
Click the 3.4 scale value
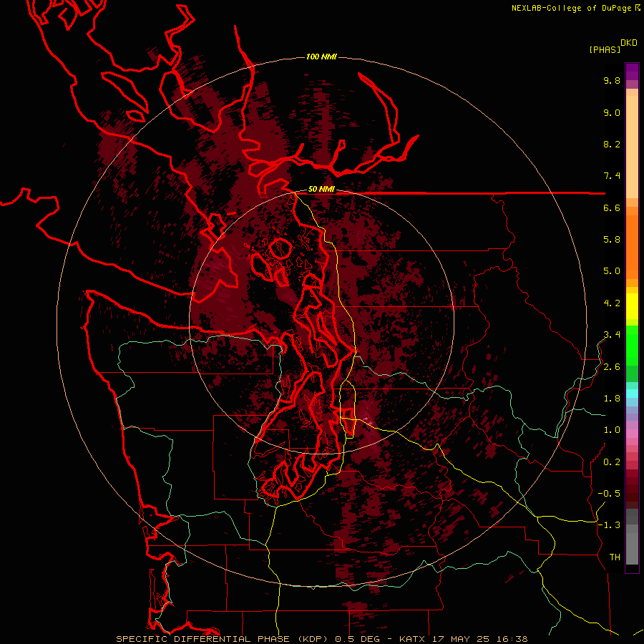[x=612, y=335]
